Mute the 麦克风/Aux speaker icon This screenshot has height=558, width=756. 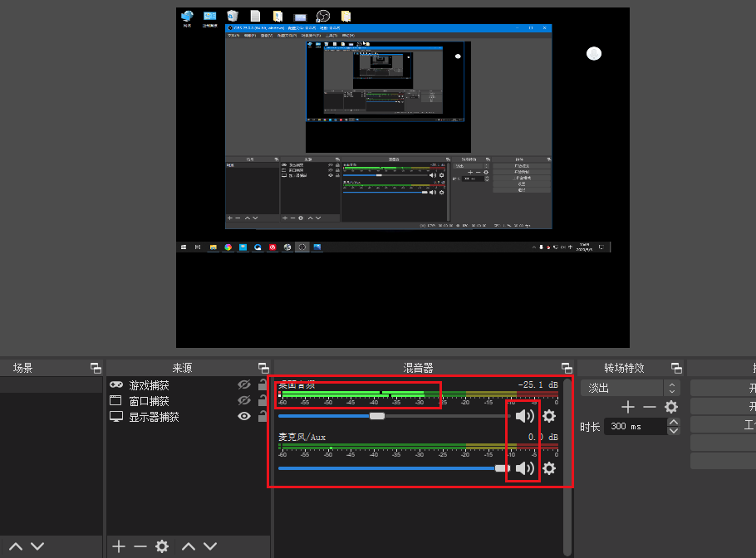tap(524, 467)
